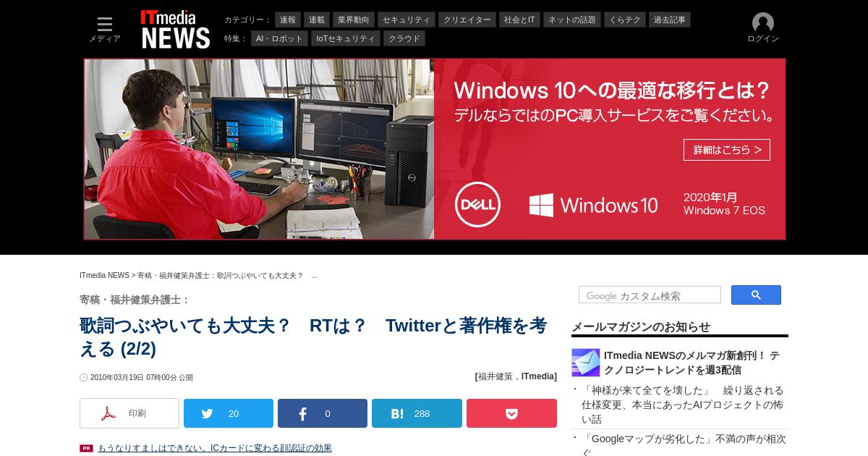Click the PR badge icon

[86, 448]
